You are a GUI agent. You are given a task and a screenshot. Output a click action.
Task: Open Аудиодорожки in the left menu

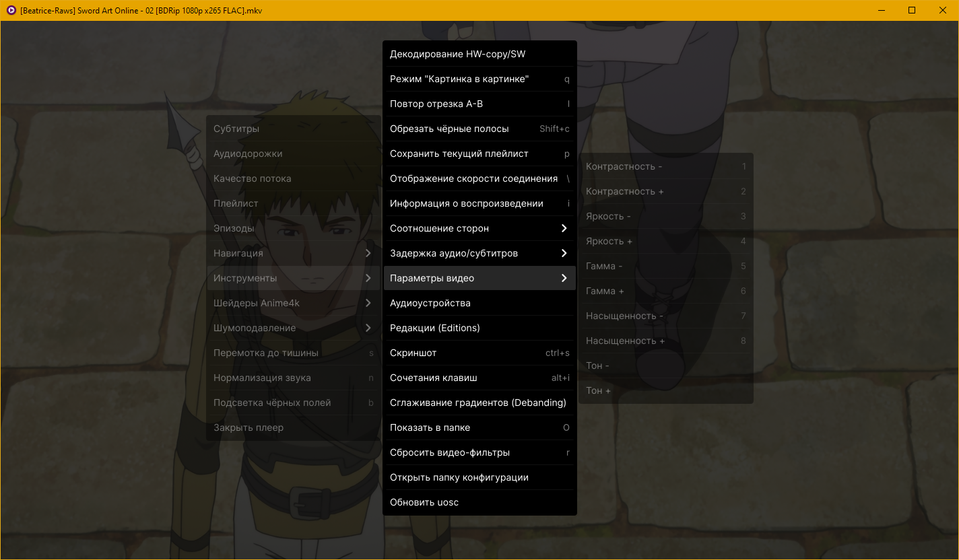point(294,153)
